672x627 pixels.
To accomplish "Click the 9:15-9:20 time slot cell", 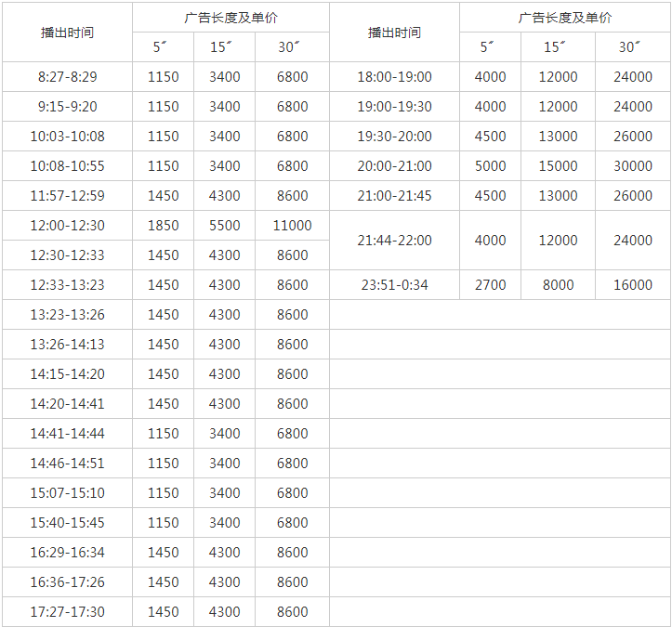I will point(67,106).
